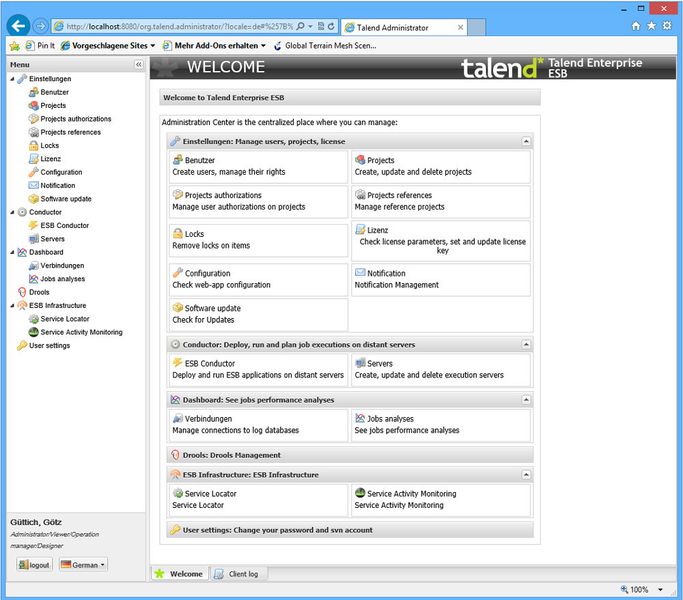The image size is (683, 600).
Task: Click User settings section header in welcome
Action: (350, 530)
